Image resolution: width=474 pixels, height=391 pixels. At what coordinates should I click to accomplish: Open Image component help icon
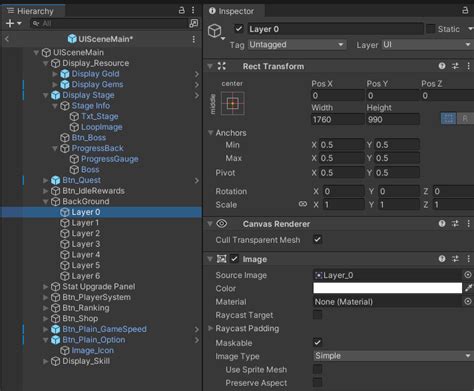pyautogui.click(x=442, y=258)
